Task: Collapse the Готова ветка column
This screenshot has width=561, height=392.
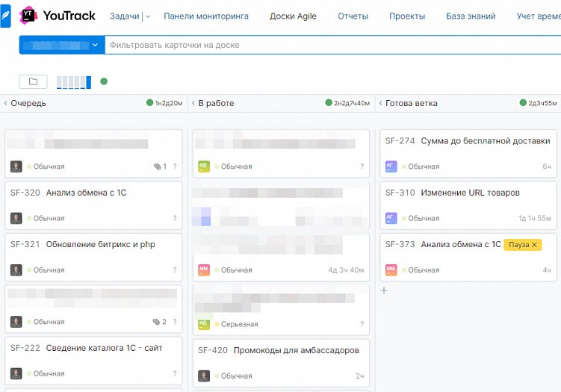Action: [380, 103]
